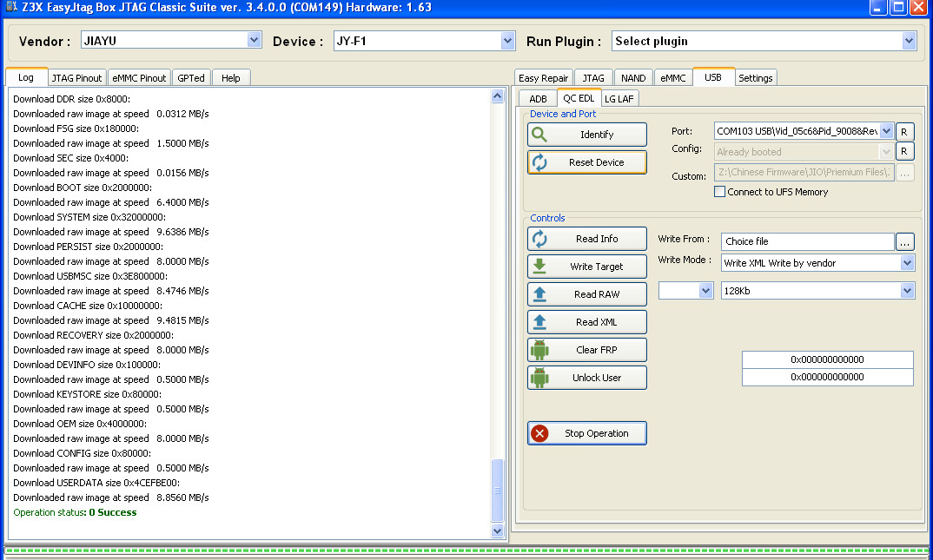The height and width of the screenshot is (560, 933).
Task: Switch to the ADB sub-tab
Action: click(538, 99)
